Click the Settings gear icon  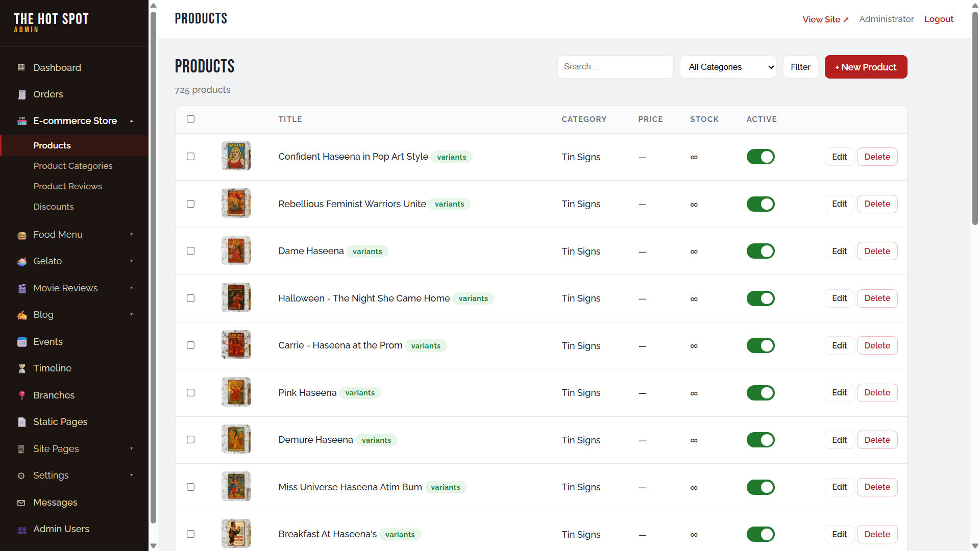pyautogui.click(x=21, y=475)
